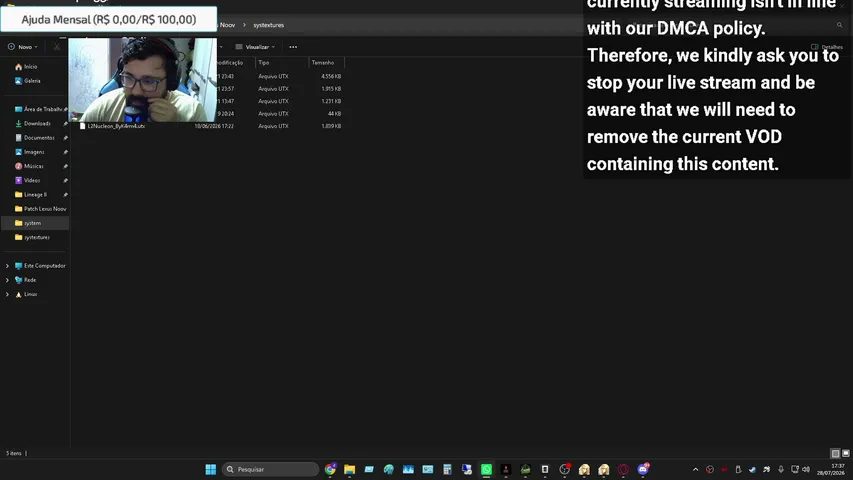
Task: Open Discord from the taskbar
Action: click(x=643, y=469)
